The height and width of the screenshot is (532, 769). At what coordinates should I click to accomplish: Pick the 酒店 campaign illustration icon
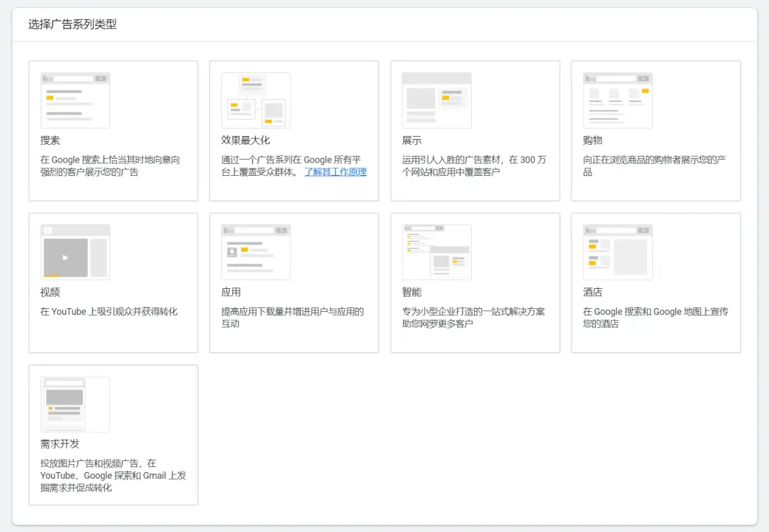[x=617, y=252]
